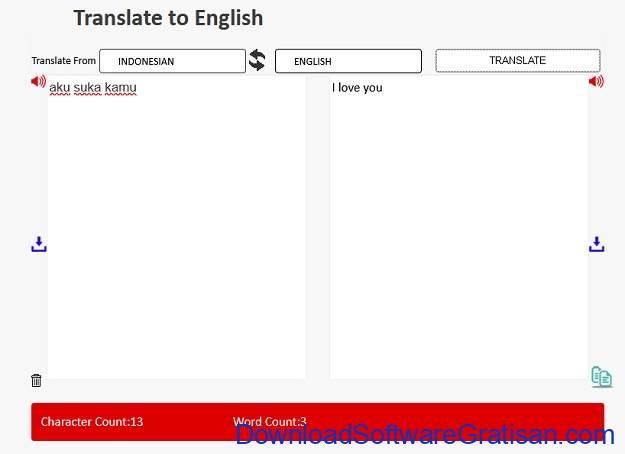Click the 'Word Count:3' text
This screenshot has height=454, width=625.
[x=269, y=421]
